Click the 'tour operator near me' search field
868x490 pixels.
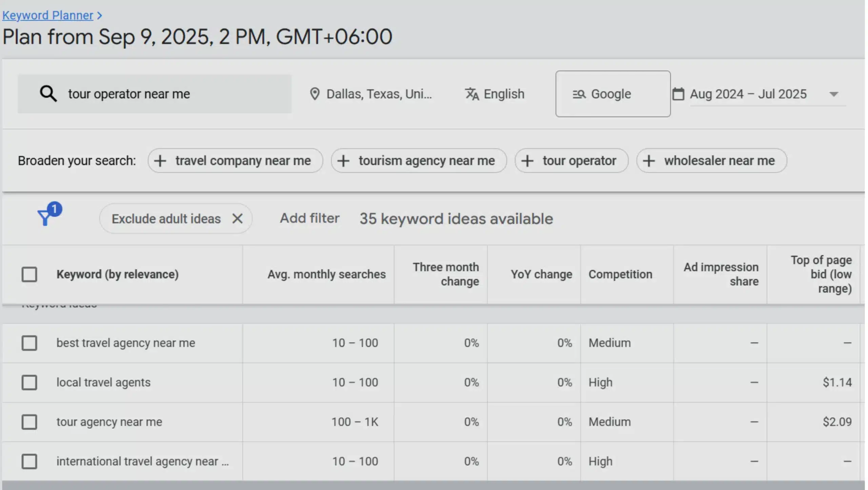click(x=153, y=94)
